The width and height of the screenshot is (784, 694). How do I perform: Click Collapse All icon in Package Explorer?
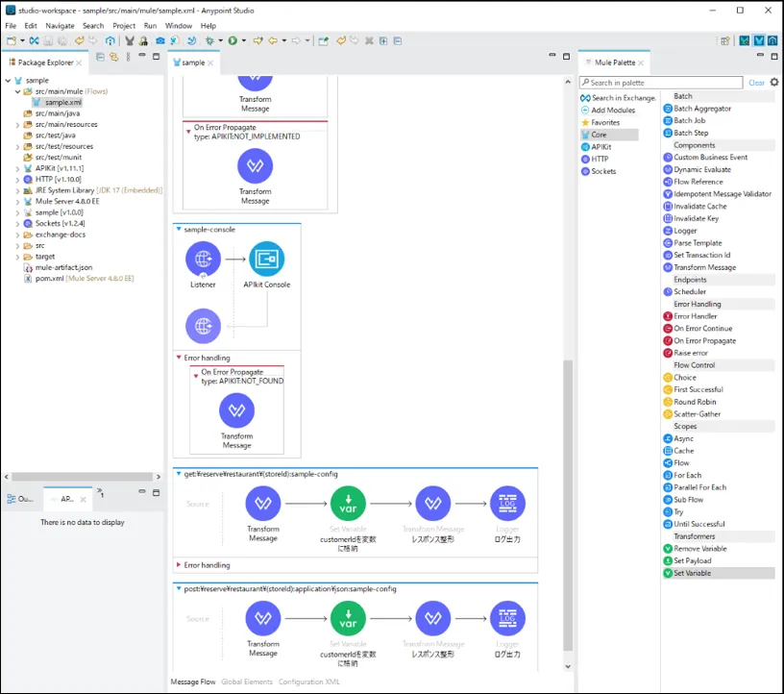click(100, 57)
